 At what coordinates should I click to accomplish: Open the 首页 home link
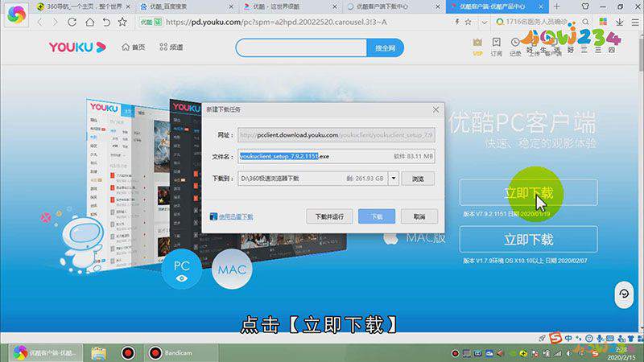pyautogui.click(x=134, y=47)
